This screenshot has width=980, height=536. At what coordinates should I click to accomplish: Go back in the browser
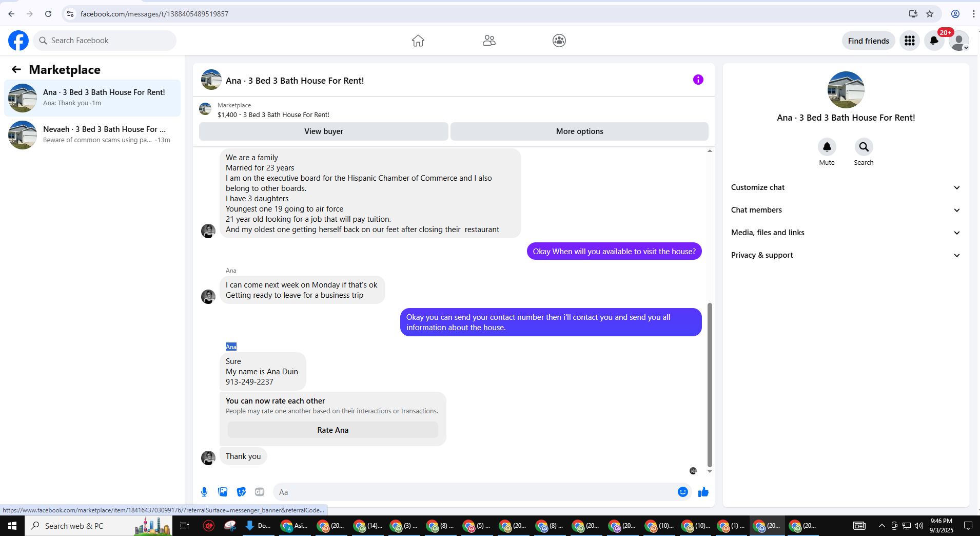[11, 14]
